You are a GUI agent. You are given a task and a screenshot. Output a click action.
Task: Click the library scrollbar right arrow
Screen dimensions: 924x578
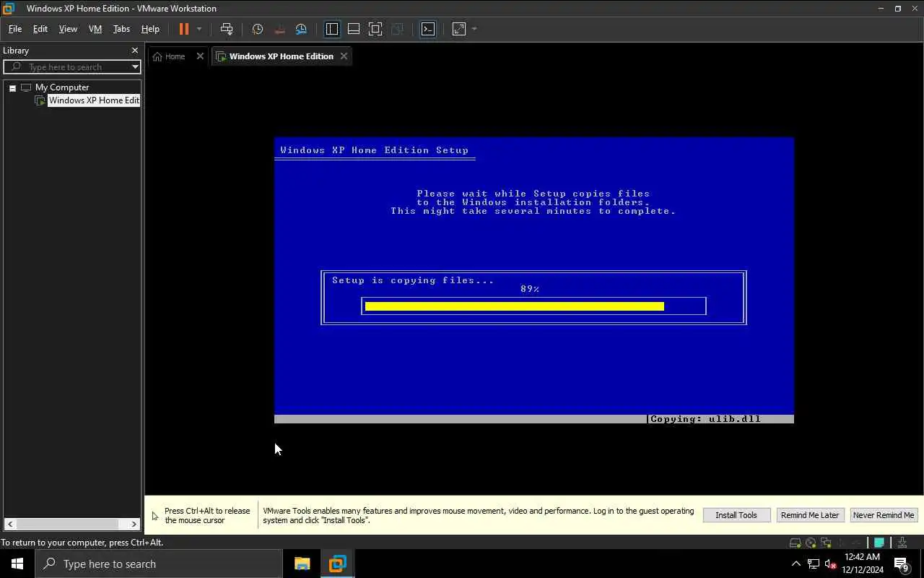(x=134, y=524)
